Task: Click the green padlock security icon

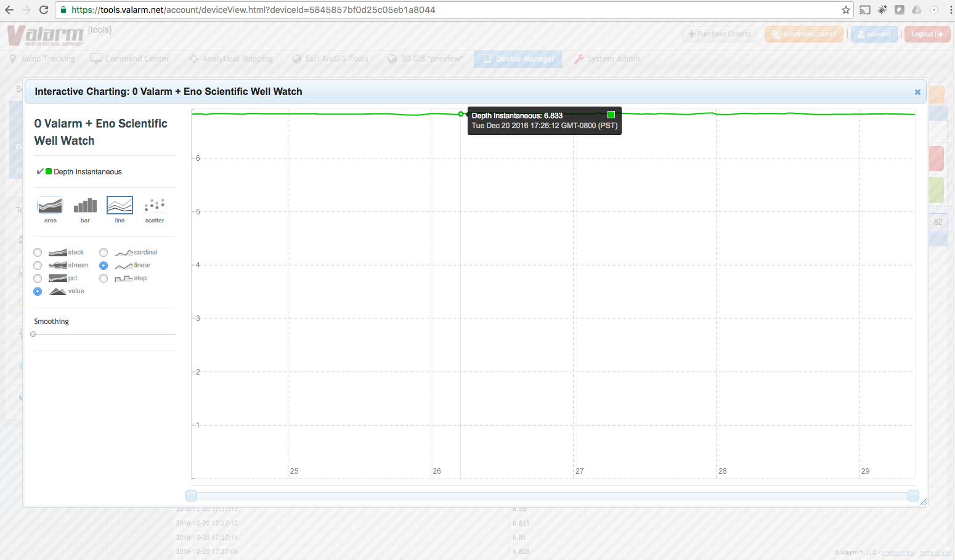Action: pyautogui.click(x=63, y=10)
